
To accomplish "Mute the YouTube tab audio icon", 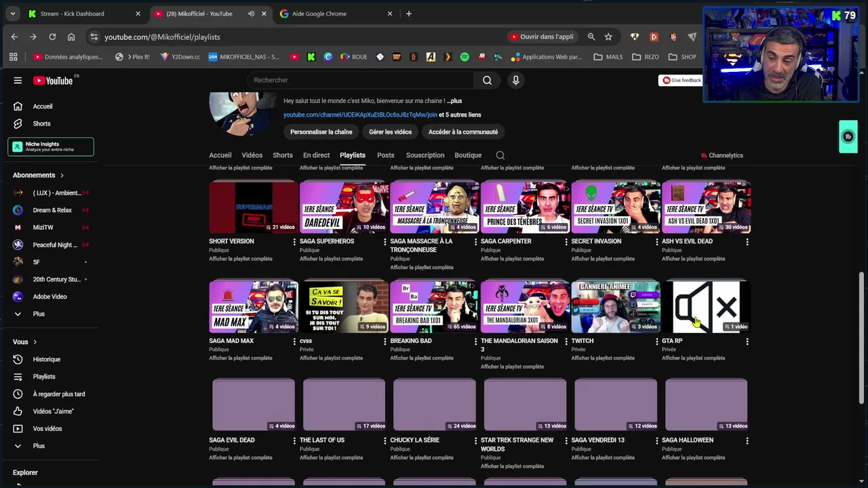I will point(251,14).
